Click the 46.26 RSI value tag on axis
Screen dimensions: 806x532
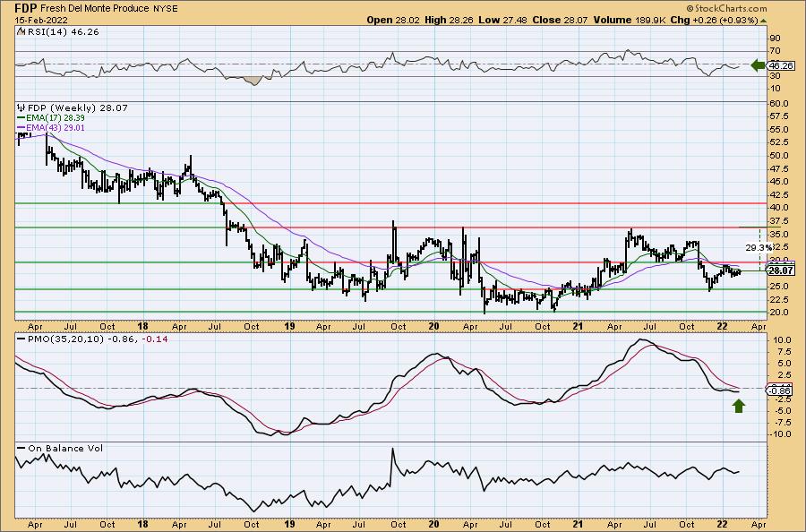point(782,65)
